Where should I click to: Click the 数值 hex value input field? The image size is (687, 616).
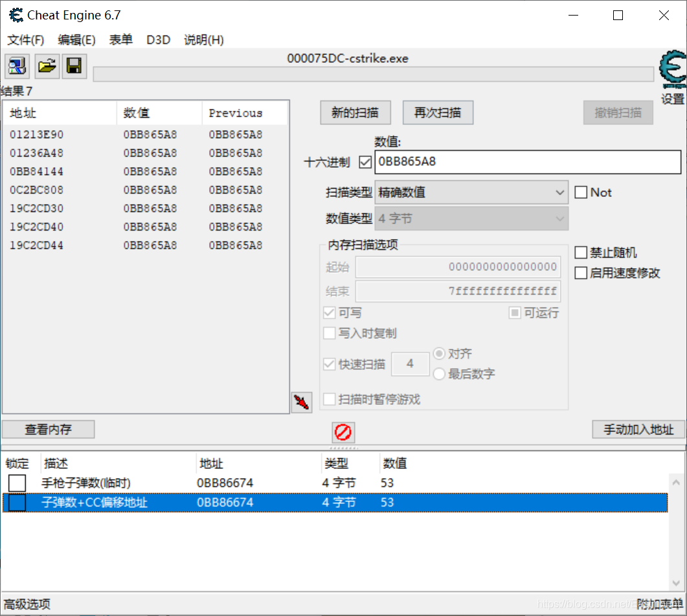pos(528,162)
